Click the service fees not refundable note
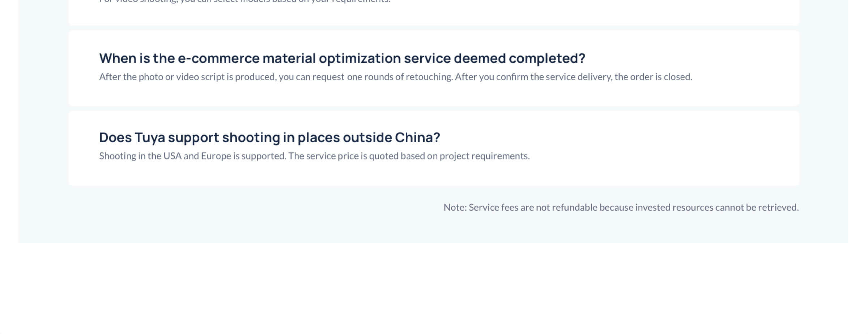 coord(621,207)
